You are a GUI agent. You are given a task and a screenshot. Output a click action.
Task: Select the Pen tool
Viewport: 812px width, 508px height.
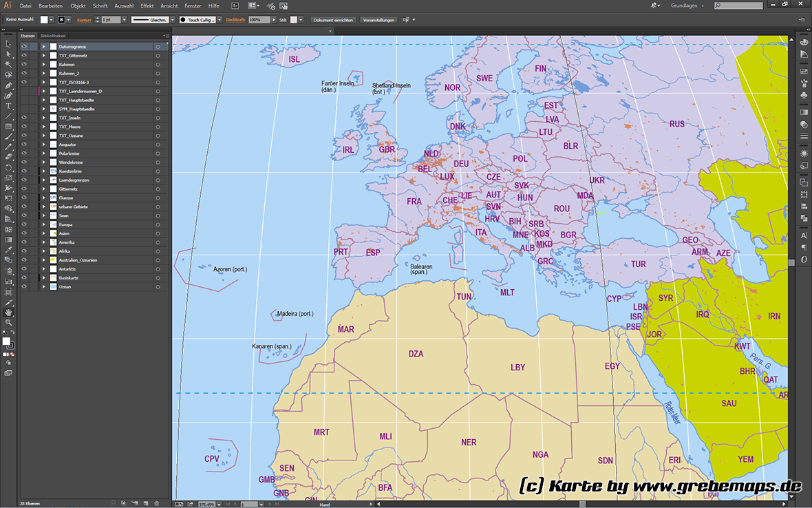coord(8,85)
